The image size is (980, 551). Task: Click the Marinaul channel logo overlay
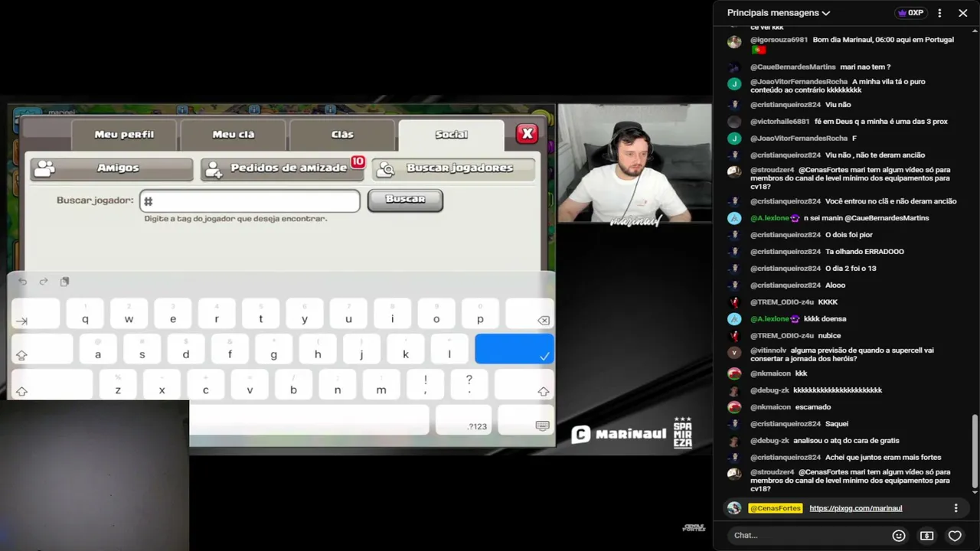coord(619,434)
